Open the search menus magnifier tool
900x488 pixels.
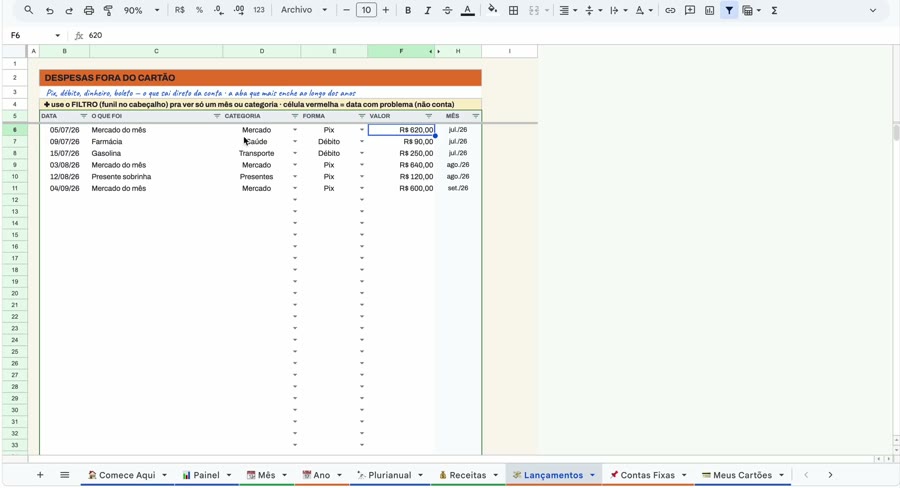pos(28,10)
